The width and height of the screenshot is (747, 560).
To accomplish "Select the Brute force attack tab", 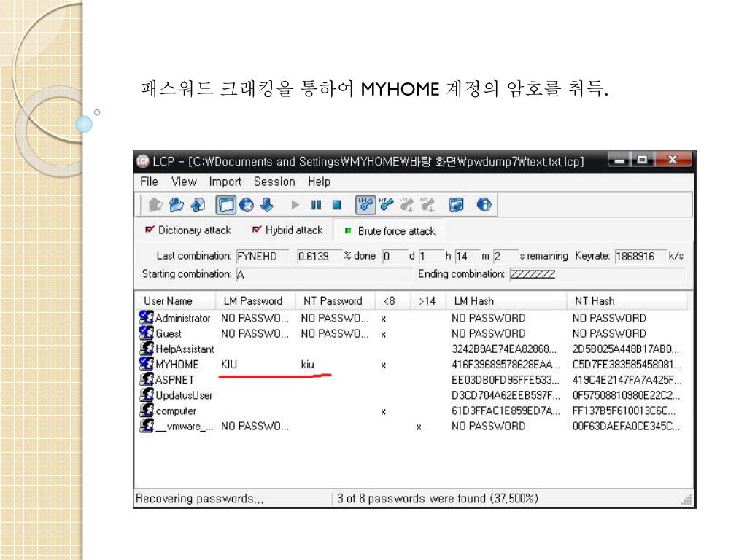I will coord(390,231).
